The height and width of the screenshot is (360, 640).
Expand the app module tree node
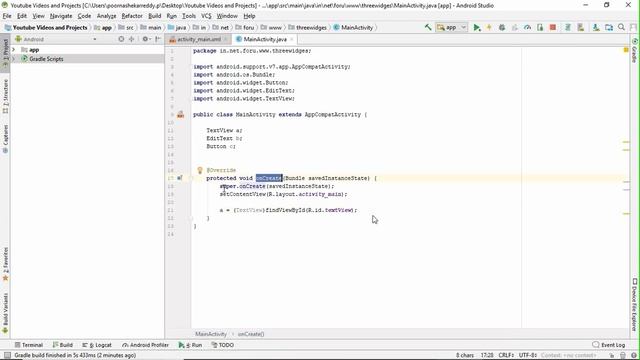click(13, 50)
